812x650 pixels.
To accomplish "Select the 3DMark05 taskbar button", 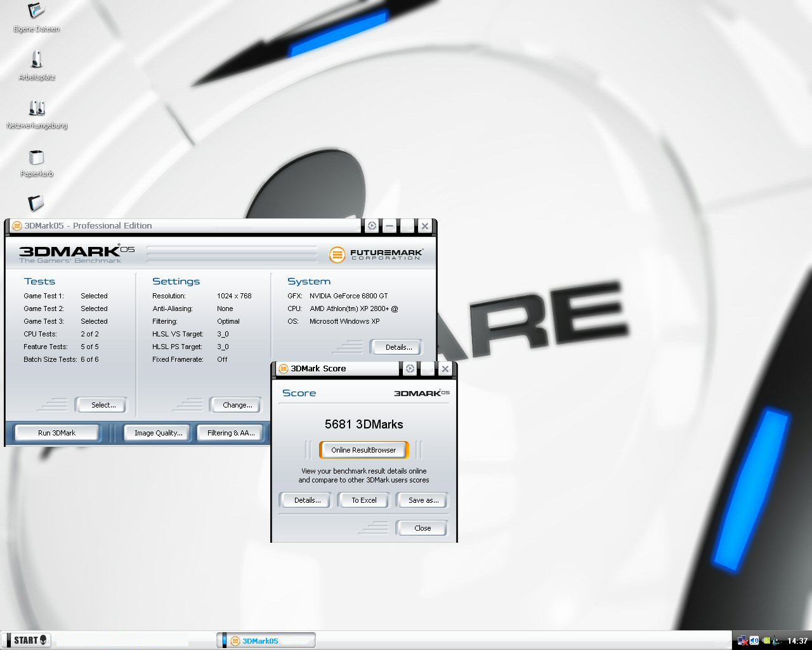I will 266,640.
